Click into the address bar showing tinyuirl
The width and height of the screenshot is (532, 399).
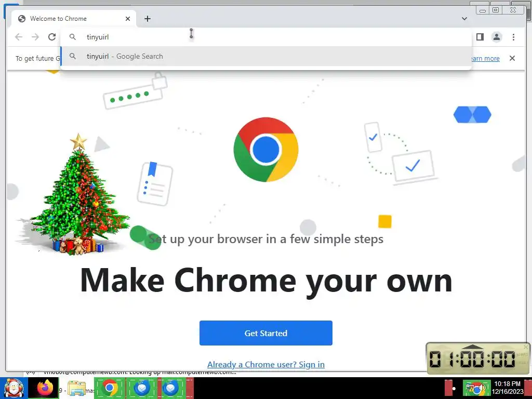tap(266, 37)
